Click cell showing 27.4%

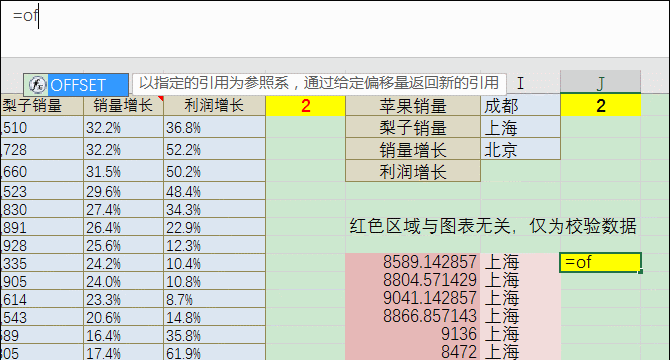[123, 209]
